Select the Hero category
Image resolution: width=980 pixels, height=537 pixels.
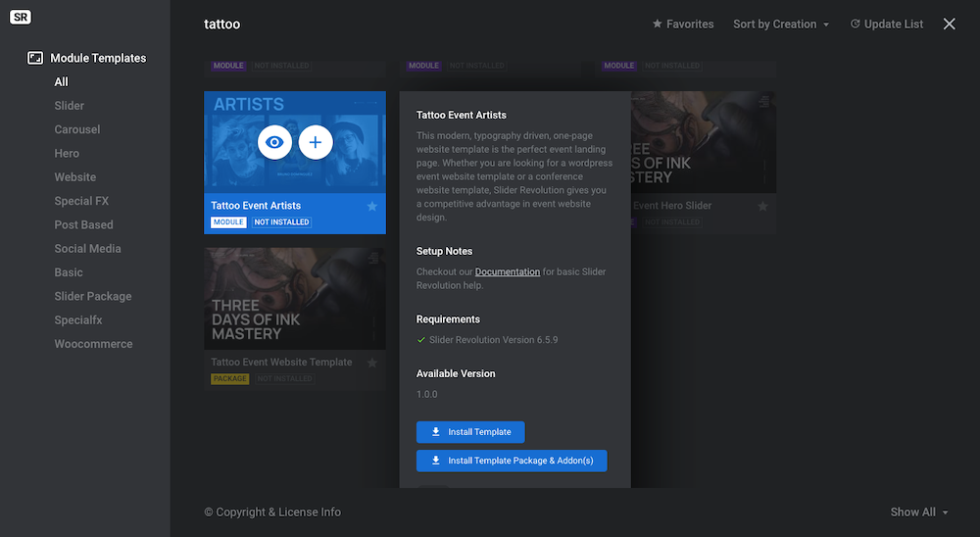tap(67, 153)
